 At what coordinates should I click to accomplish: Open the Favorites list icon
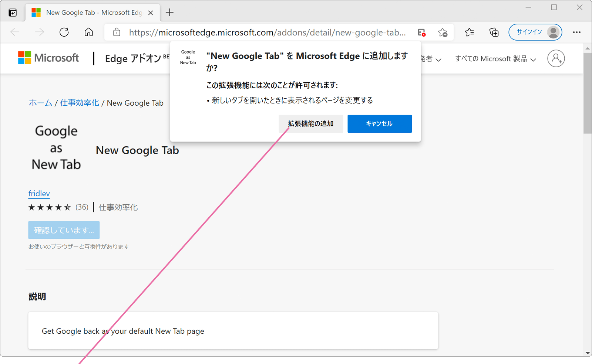pos(470,32)
